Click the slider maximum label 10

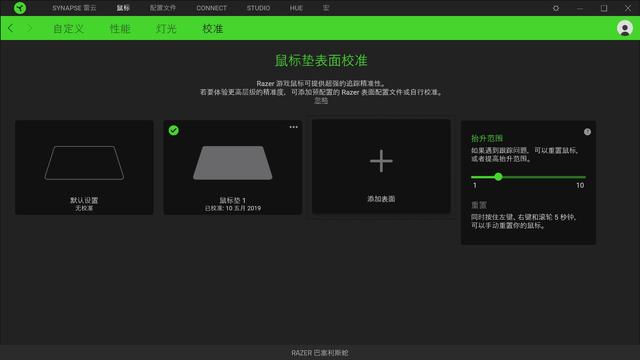pos(580,186)
